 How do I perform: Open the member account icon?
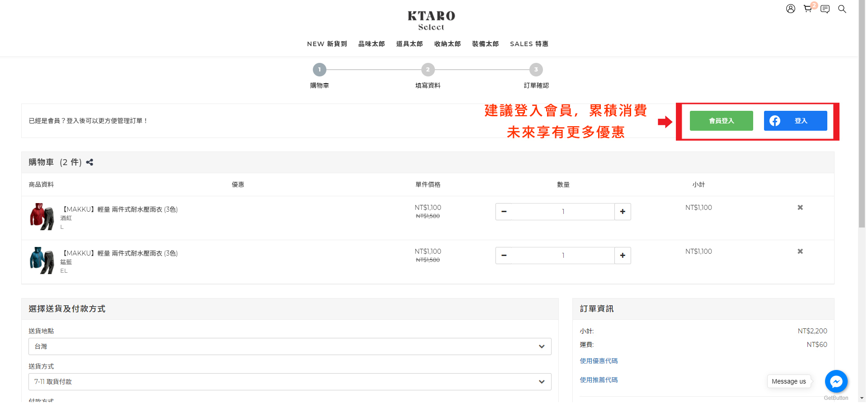tap(790, 9)
